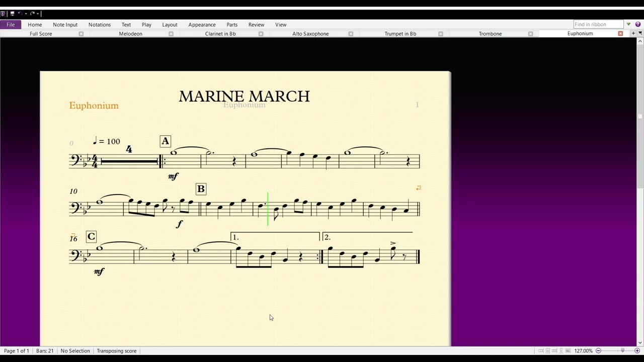Screen dimensions: 644x362
Task: Switch to the Alto Saxophone part tab
Action: (x=310, y=34)
